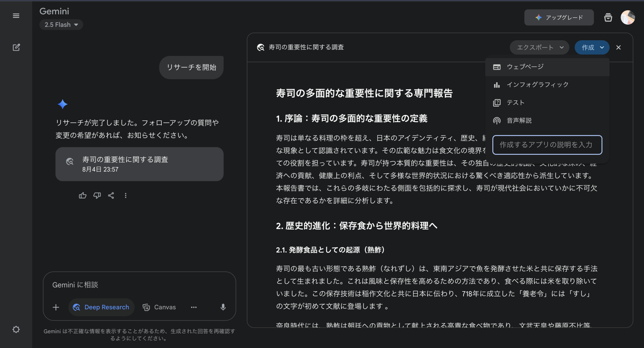Image resolution: width=644 pixels, height=348 pixels.
Task: Toggle the 作成 create dropdown
Action: pyautogui.click(x=592, y=47)
